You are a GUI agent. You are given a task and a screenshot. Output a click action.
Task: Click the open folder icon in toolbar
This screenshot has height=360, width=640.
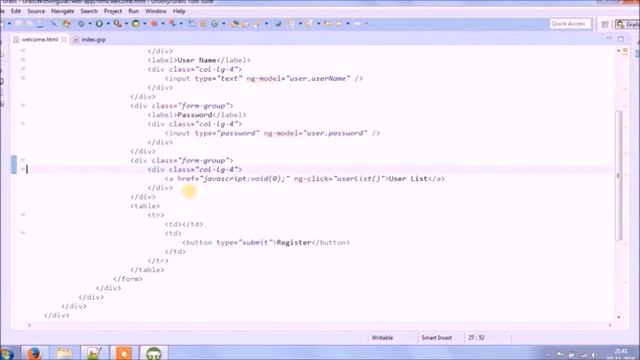coord(234,24)
